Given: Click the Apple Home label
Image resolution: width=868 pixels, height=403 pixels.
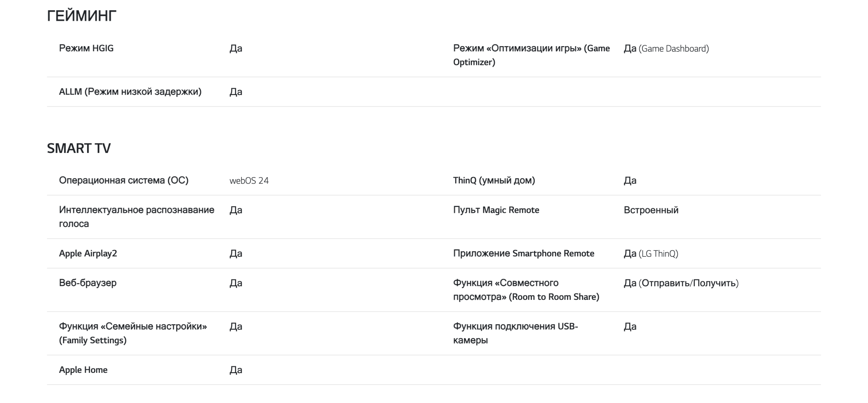Looking at the screenshot, I should pyautogui.click(x=83, y=370).
